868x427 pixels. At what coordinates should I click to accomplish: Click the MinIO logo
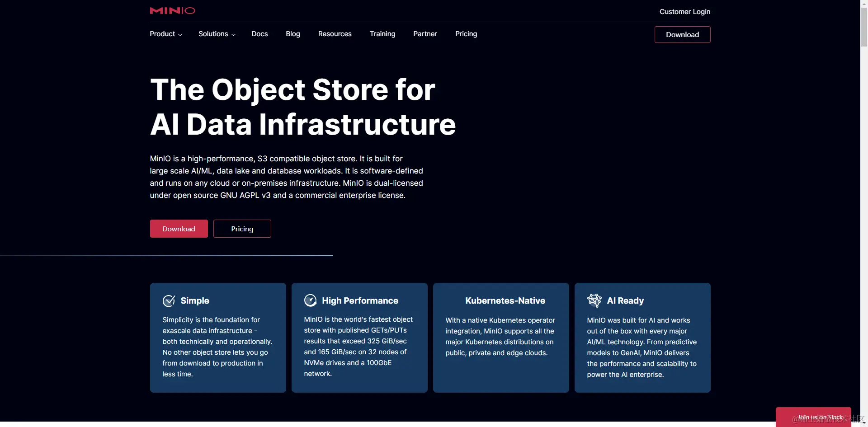(172, 10)
